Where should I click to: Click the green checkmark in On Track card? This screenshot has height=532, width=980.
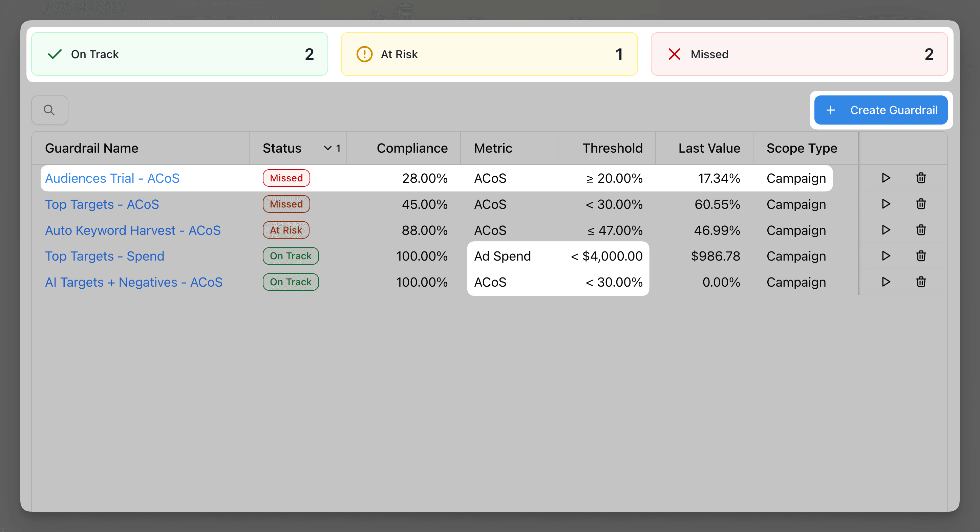[55, 54]
